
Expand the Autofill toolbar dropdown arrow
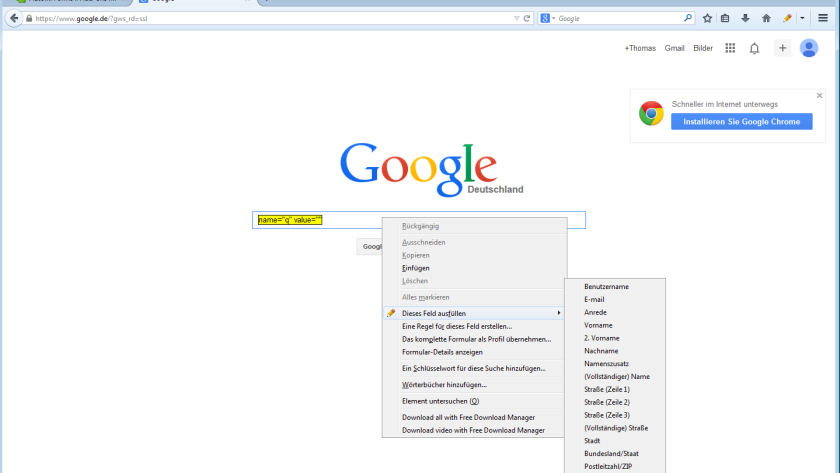click(x=801, y=18)
